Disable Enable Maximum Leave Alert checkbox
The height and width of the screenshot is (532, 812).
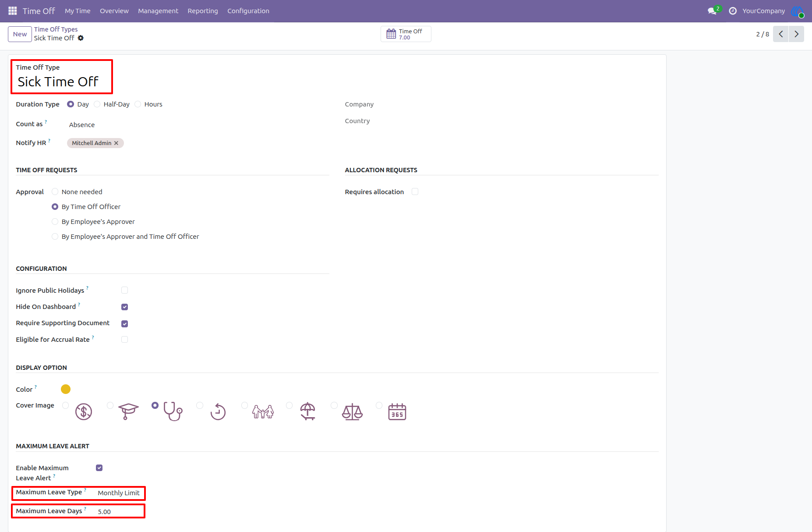click(x=99, y=468)
